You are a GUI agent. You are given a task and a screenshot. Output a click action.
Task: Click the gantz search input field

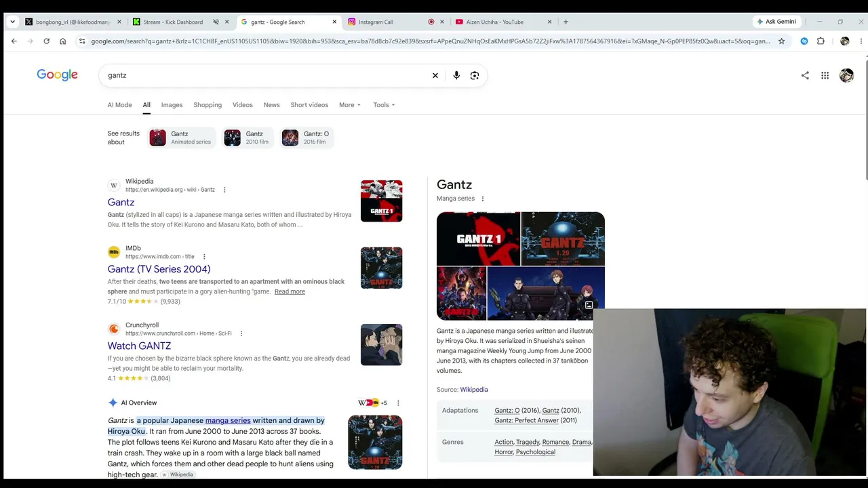click(264, 75)
